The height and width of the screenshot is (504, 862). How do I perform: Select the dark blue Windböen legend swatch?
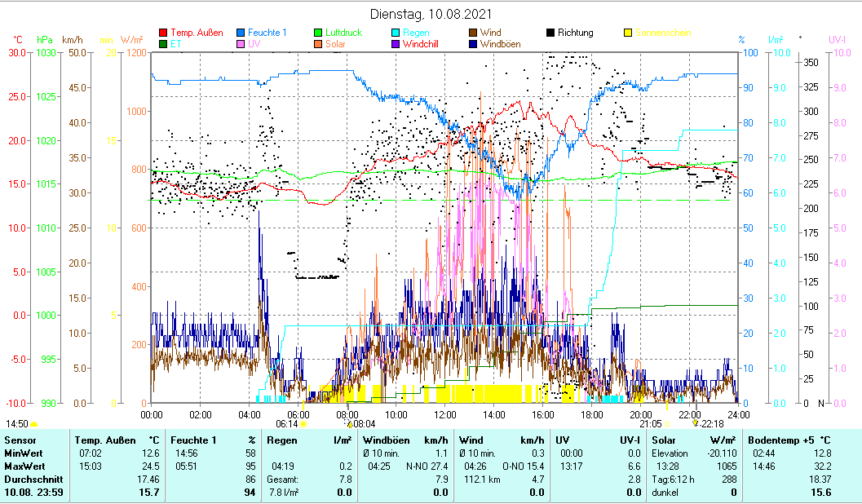pyautogui.click(x=473, y=44)
